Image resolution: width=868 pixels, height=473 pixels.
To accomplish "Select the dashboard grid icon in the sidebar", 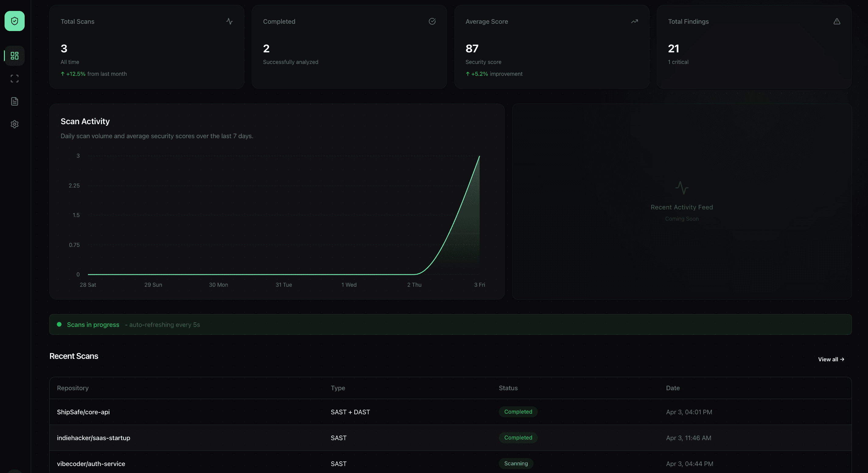I will 15,56.
